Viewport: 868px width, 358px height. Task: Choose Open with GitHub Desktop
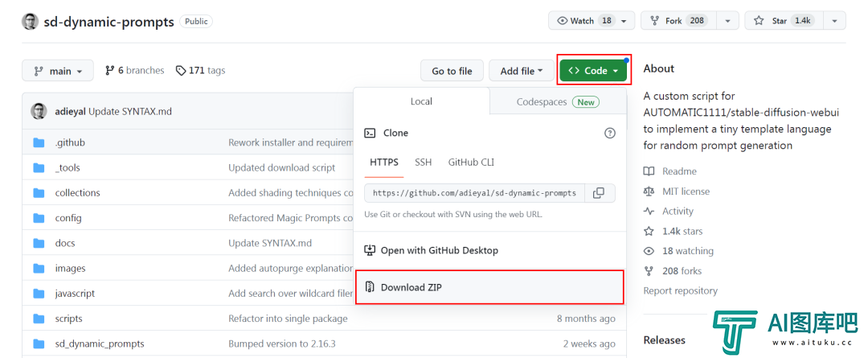click(490, 250)
